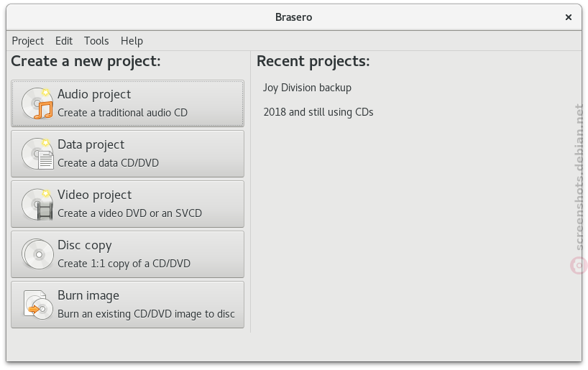Screen dimensions: 588x370
Task: Click the video disc film strip icon
Action: tap(37, 204)
